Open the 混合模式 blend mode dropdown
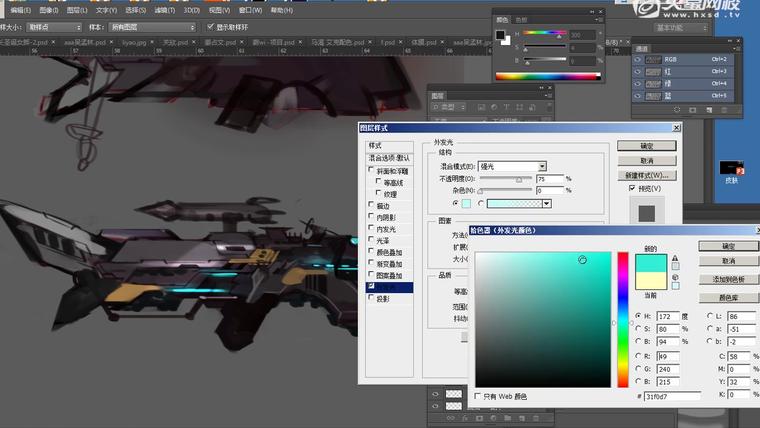The height and width of the screenshot is (428, 760). tap(513, 166)
